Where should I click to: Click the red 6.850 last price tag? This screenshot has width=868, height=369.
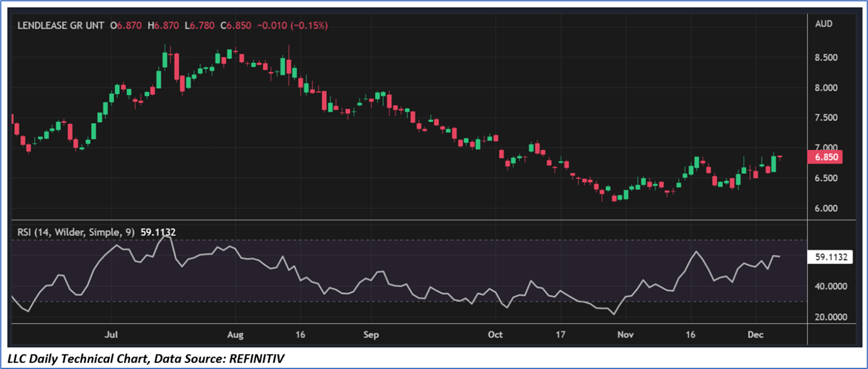pyautogui.click(x=825, y=157)
